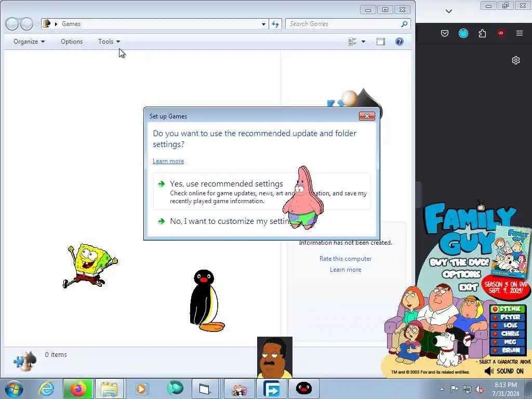Open the taskbar clock showing 8:13 PM
The image size is (532, 399).
pos(506,389)
